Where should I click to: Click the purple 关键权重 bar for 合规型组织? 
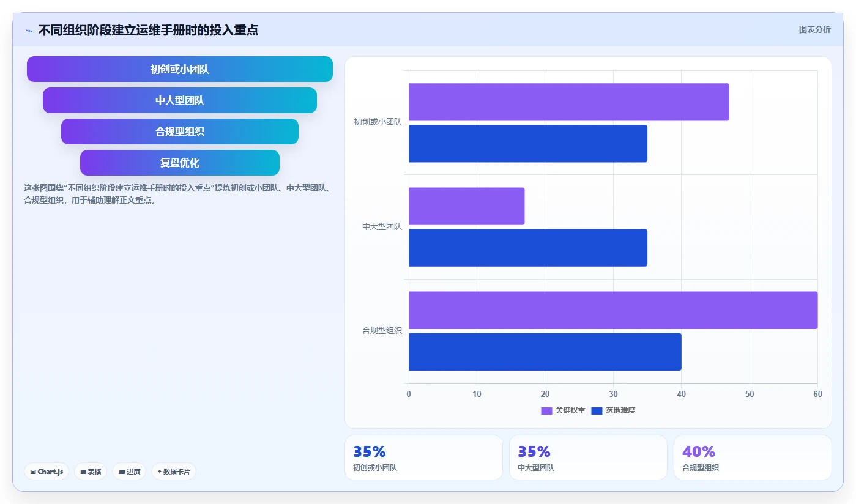(x=613, y=310)
